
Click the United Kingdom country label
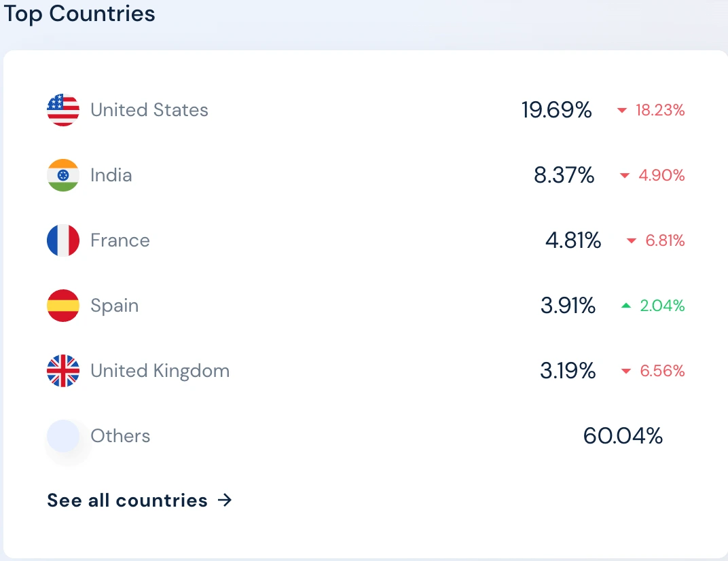coord(160,371)
